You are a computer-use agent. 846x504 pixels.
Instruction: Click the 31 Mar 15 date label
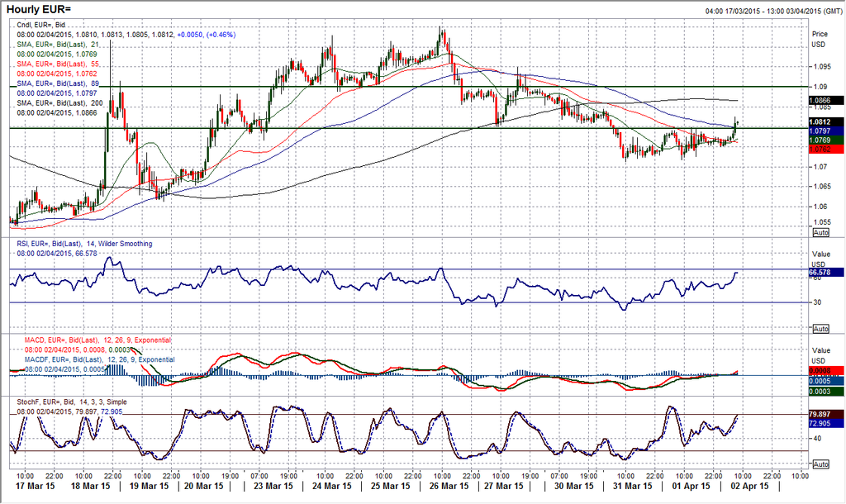click(x=632, y=486)
